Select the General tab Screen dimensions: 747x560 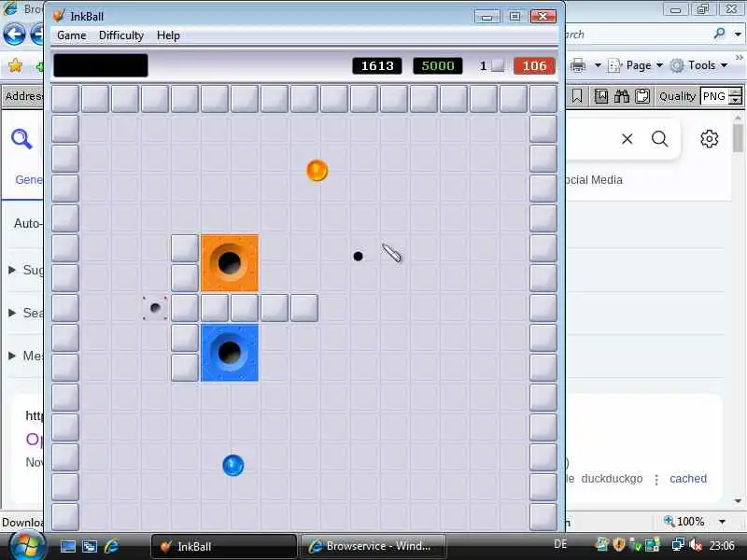(x=28, y=180)
